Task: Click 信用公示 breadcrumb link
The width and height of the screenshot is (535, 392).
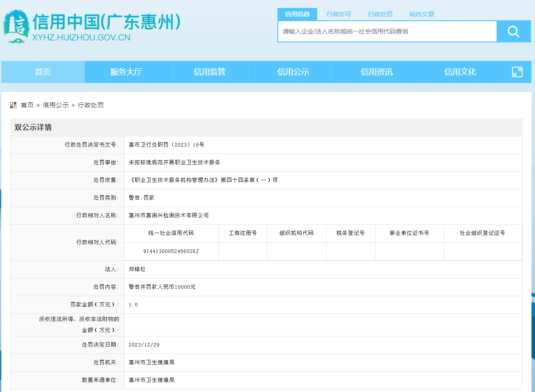Action: click(x=56, y=105)
